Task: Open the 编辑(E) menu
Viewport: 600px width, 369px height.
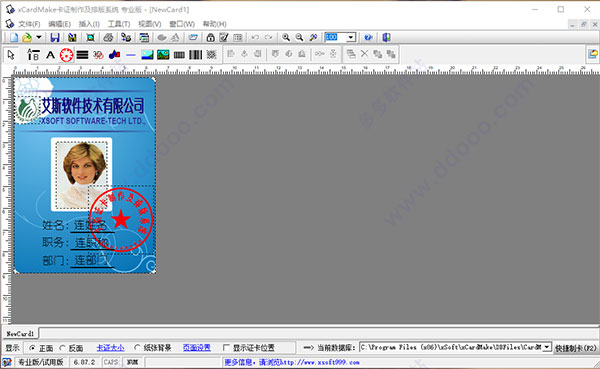Action: [x=59, y=24]
